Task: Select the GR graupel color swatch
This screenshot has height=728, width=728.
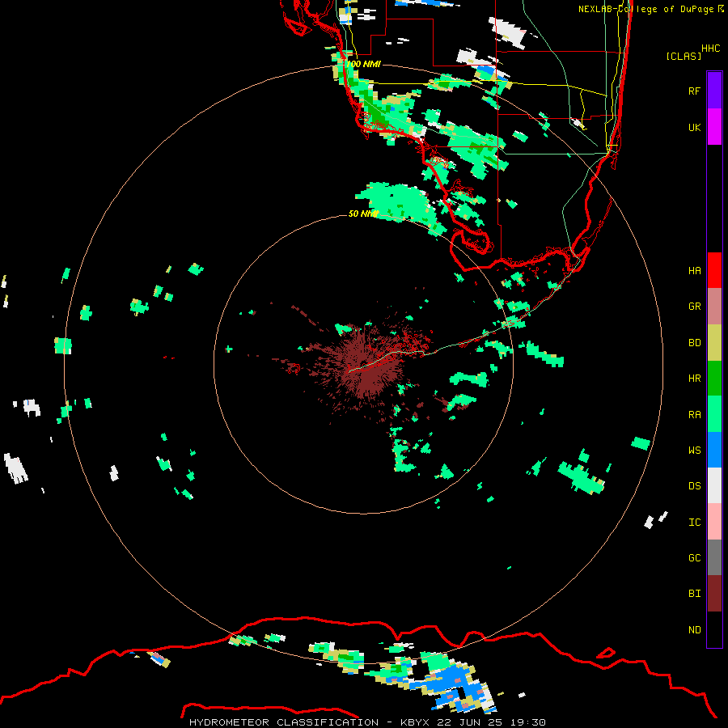Action: pyautogui.click(x=714, y=307)
